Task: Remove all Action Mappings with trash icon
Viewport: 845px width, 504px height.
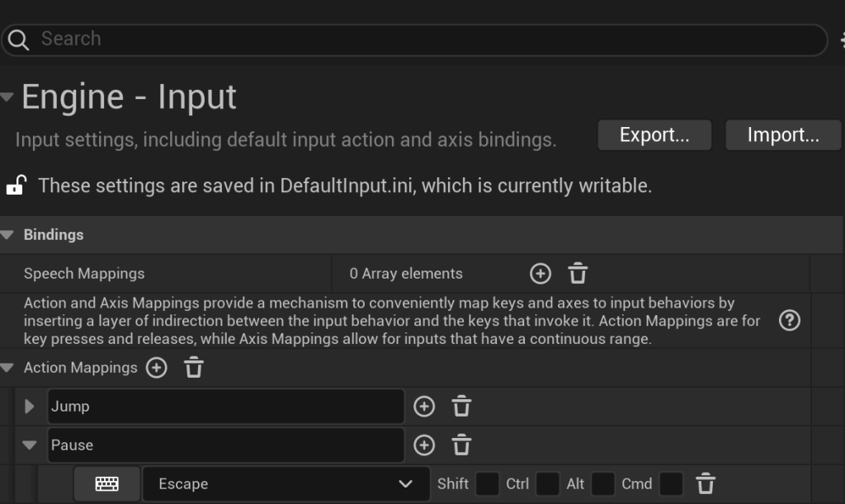Action: pyautogui.click(x=193, y=368)
